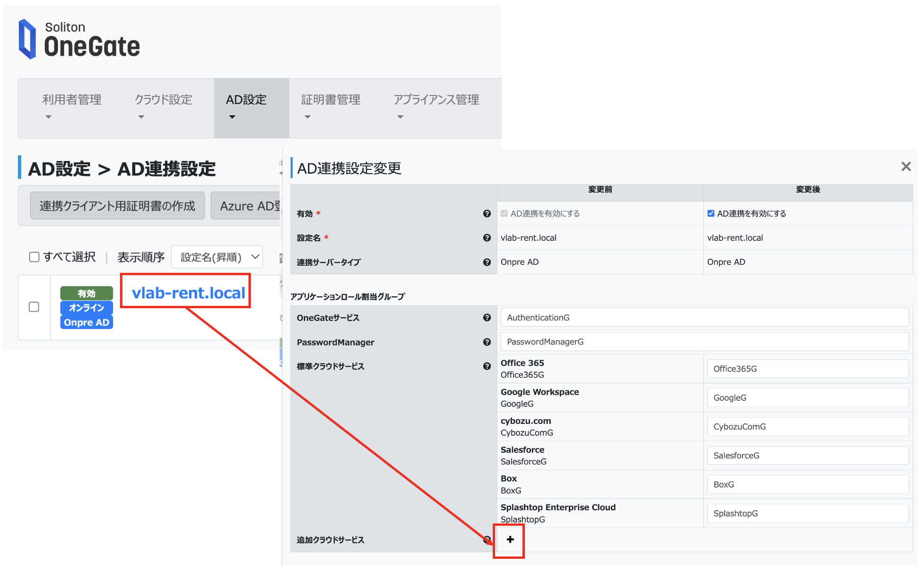
Task: Open help for PasswordManager group
Action: [x=487, y=342]
